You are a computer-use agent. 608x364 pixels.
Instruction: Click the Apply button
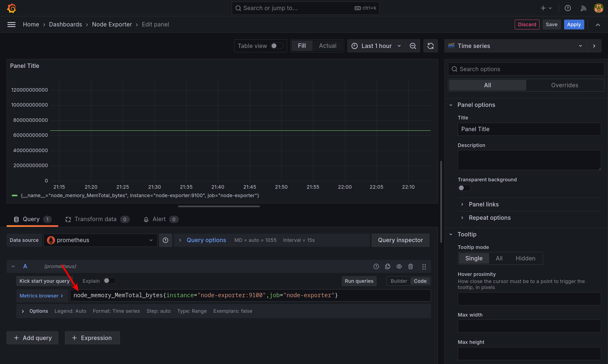pyautogui.click(x=574, y=25)
